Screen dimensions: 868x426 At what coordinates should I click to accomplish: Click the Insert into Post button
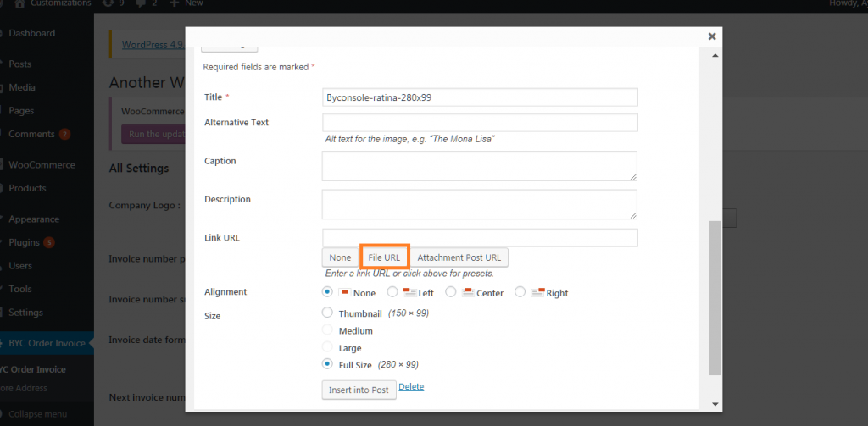pos(359,390)
